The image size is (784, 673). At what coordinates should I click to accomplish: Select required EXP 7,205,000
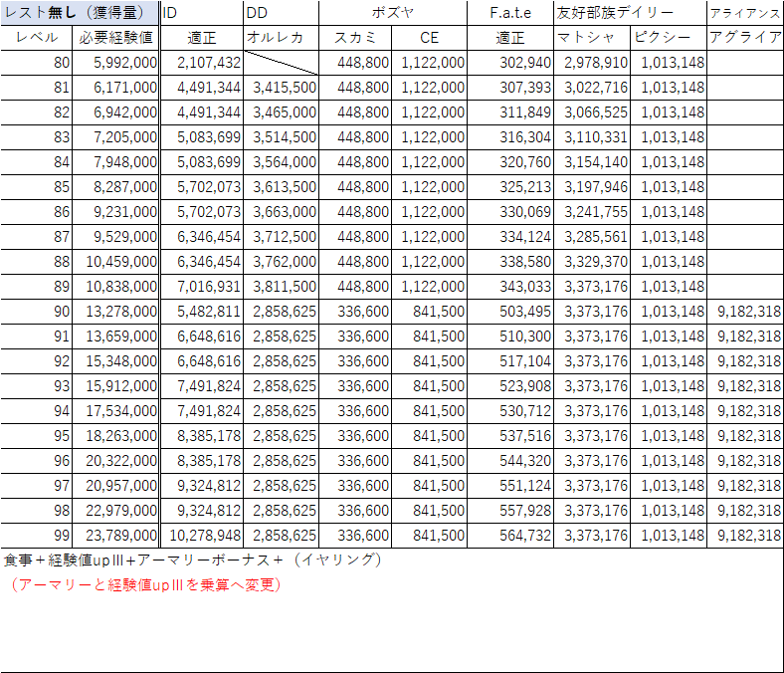115,137
